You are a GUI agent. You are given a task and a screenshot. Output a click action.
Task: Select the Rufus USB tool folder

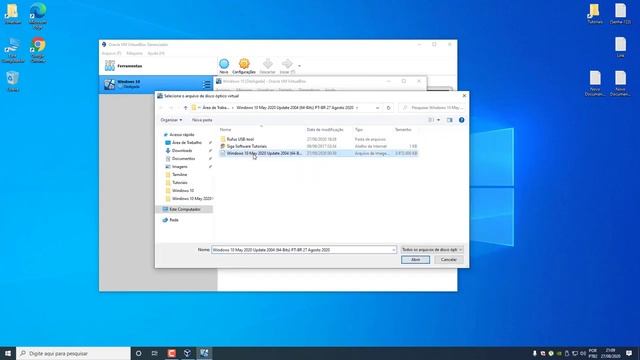[x=240, y=139]
